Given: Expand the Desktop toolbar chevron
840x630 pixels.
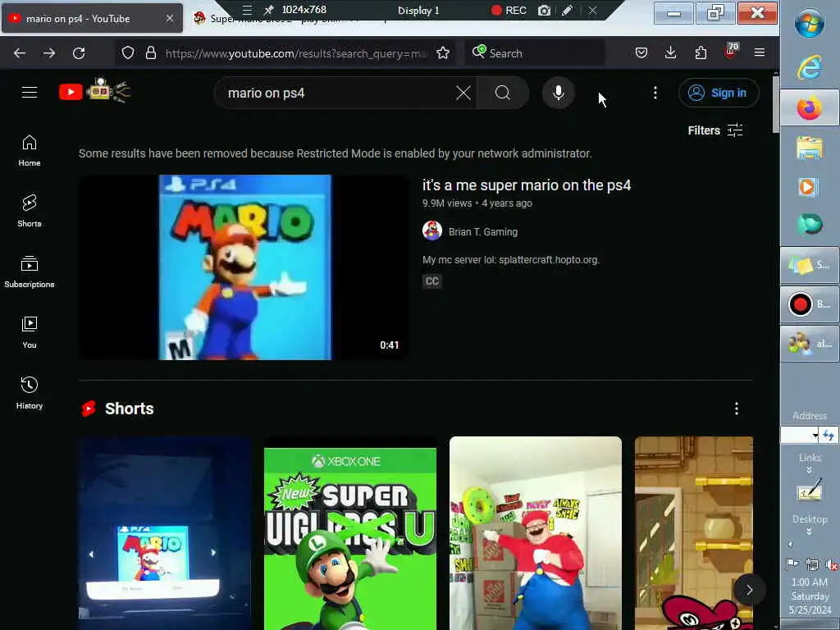Looking at the screenshot, I should click(810, 532).
